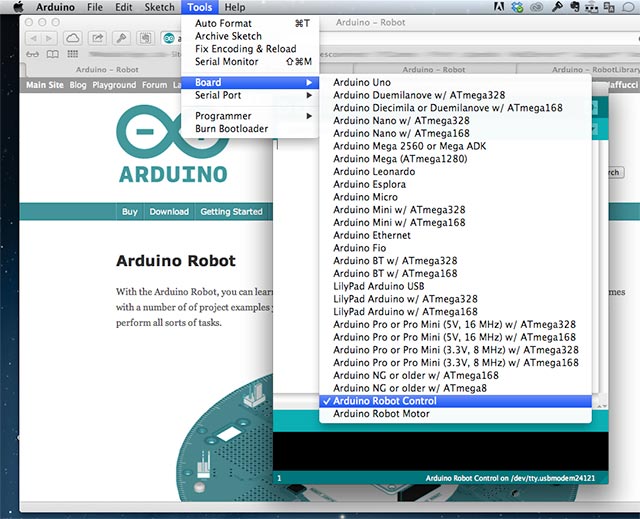Click Safari's Back arrow button
Viewport: 640px width, 519px height.
[x=33, y=38]
